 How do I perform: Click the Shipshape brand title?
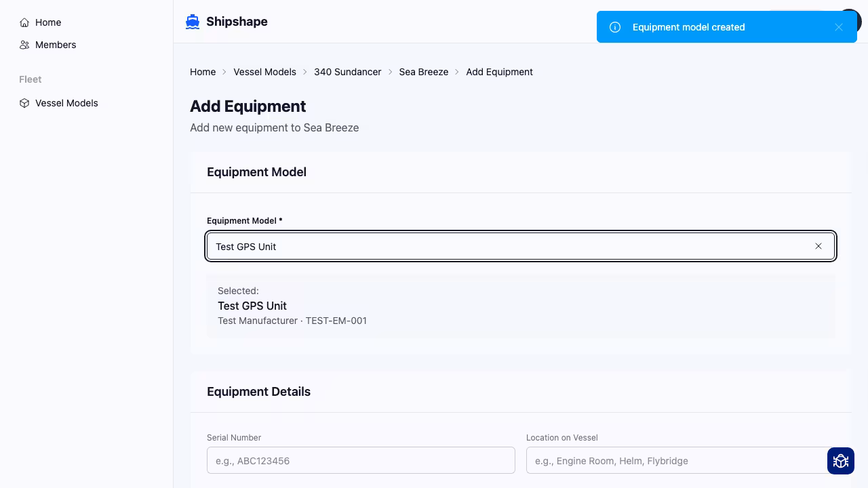(x=237, y=22)
